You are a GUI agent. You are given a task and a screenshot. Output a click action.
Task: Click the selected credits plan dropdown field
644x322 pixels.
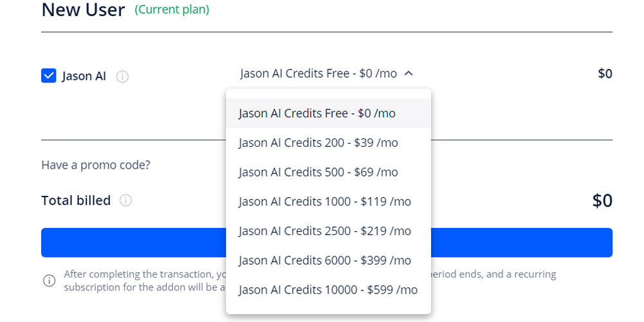(318, 73)
